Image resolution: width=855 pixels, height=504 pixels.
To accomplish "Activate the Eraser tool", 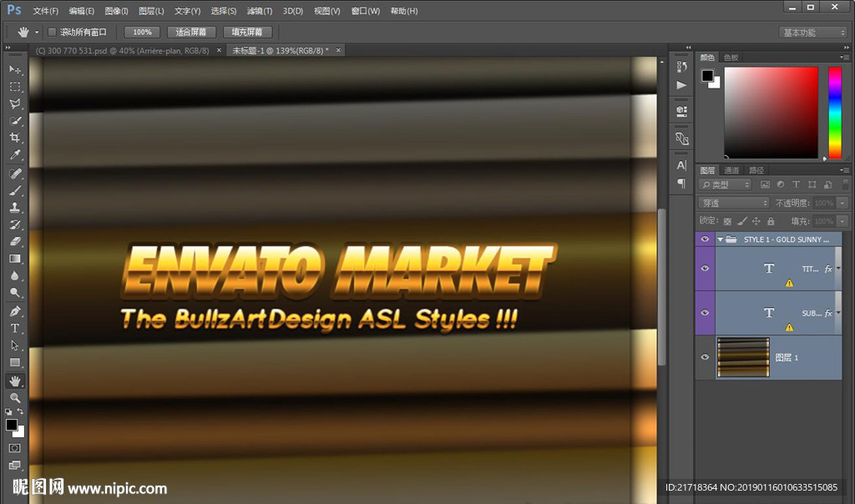I will (x=15, y=241).
